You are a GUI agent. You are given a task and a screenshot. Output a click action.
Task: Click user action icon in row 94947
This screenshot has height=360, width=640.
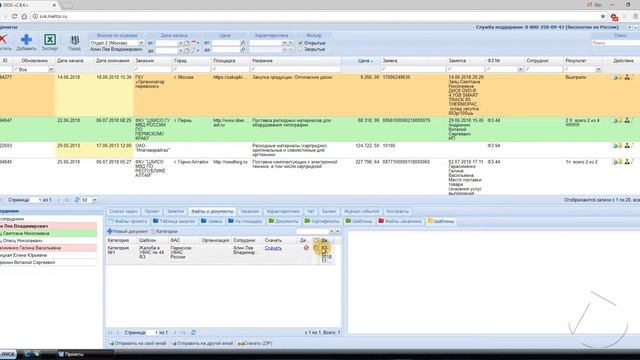pos(627,120)
